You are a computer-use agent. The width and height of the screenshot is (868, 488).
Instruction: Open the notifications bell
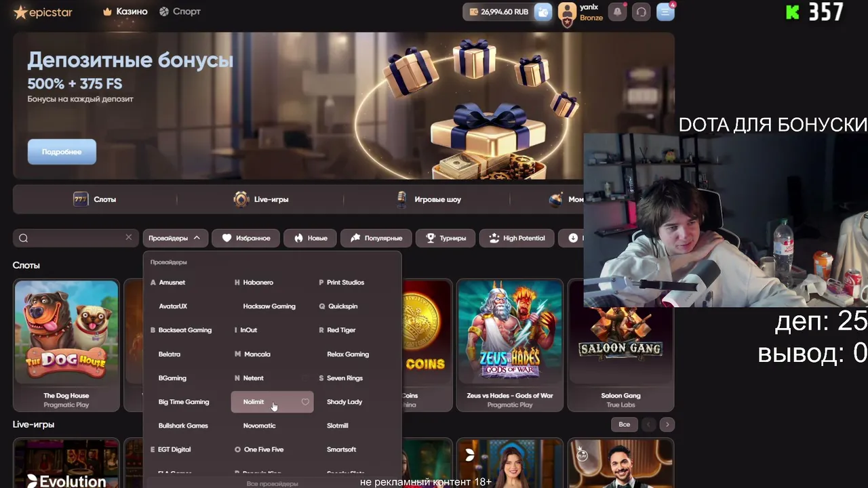pos(617,12)
